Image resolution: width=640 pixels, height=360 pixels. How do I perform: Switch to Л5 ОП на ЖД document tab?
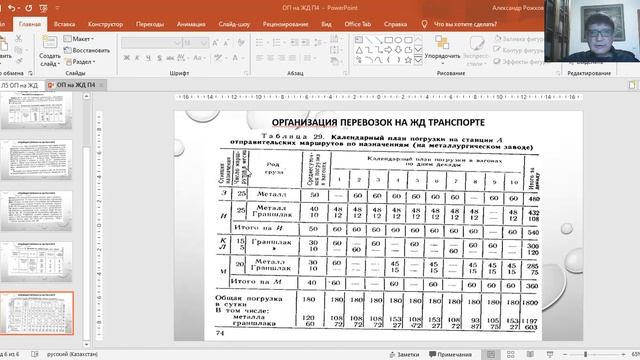20,85
